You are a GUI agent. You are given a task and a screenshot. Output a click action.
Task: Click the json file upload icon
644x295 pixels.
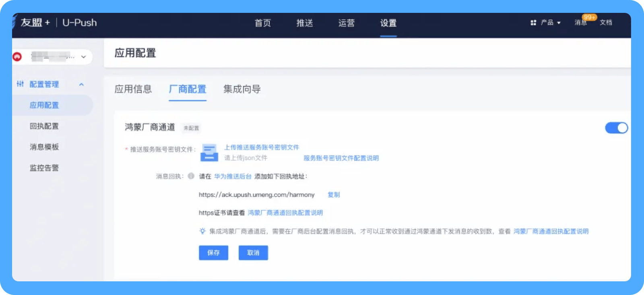209,153
